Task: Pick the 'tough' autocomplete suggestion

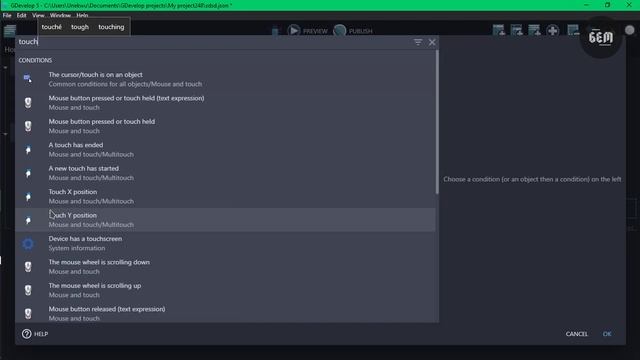Action: 80,27
